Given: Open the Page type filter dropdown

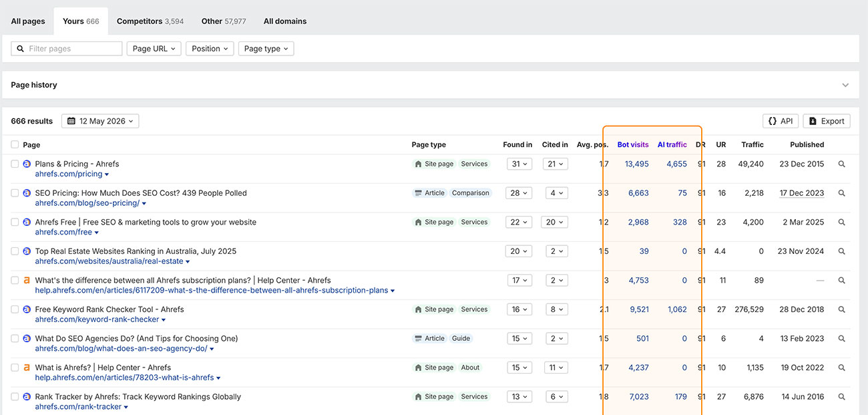Looking at the screenshot, I should click(x=266, y=49).
